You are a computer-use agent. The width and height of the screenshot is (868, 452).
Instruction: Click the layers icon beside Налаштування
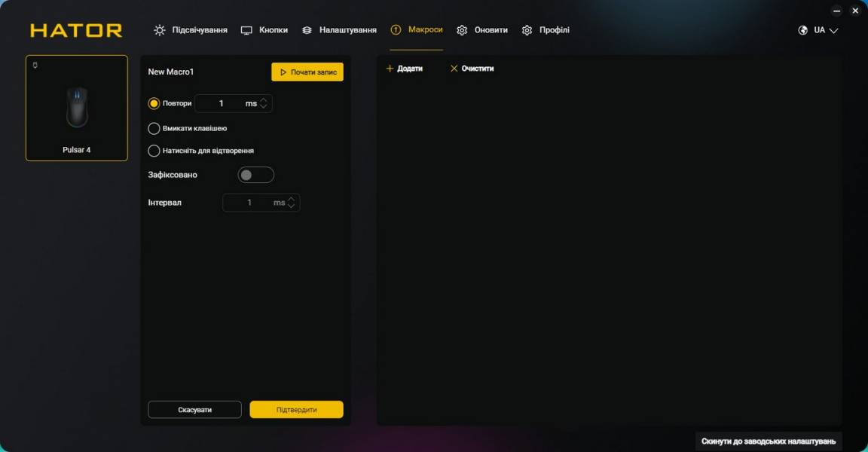coord(307,30)
